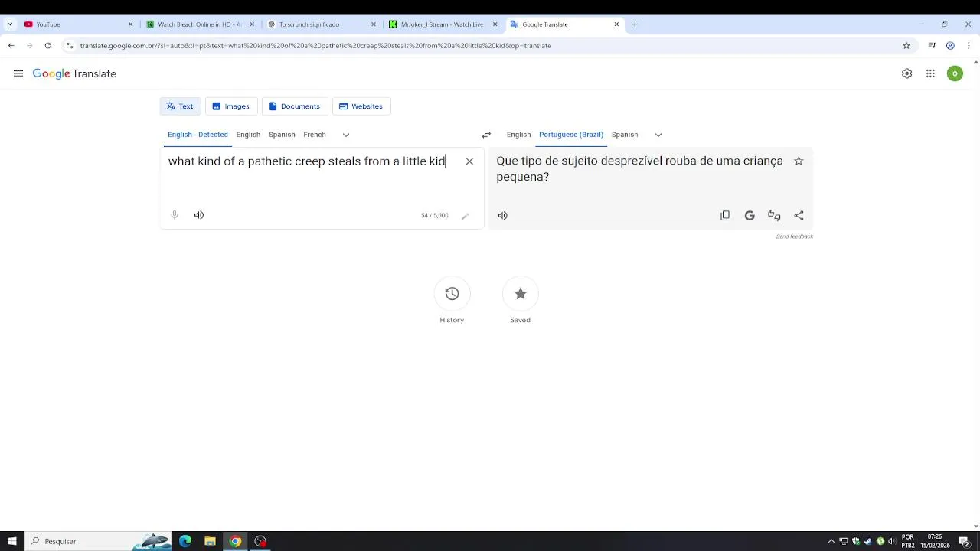The image size is (980, 551).
Task: Open File Explorer from taskbar
Action: click(x=210, y=541)
